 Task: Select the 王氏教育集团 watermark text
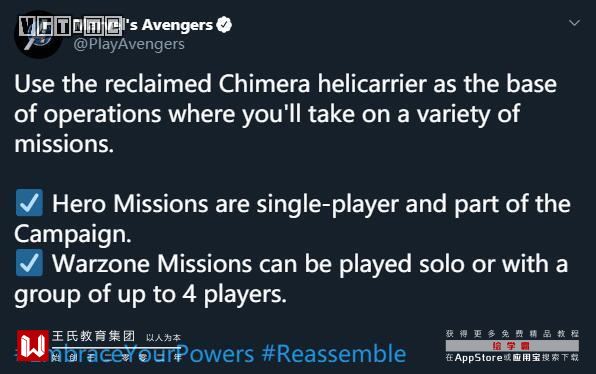point(94,336)
